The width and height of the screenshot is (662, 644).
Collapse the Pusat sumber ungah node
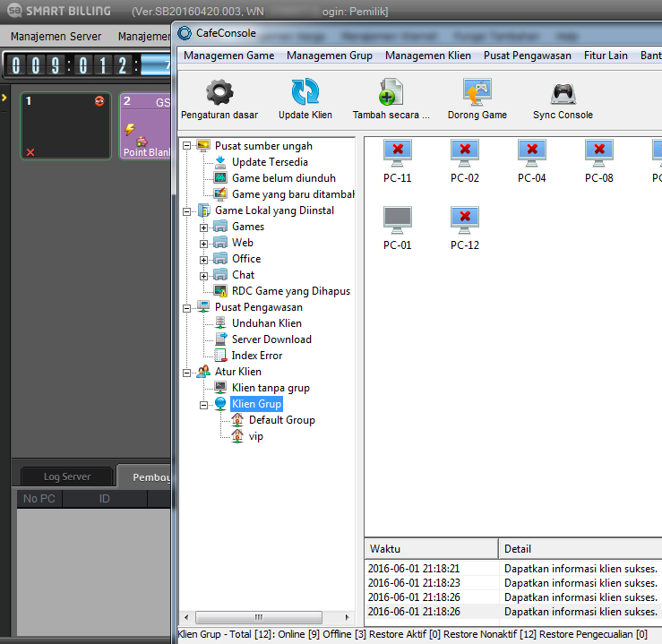point(186,146)
